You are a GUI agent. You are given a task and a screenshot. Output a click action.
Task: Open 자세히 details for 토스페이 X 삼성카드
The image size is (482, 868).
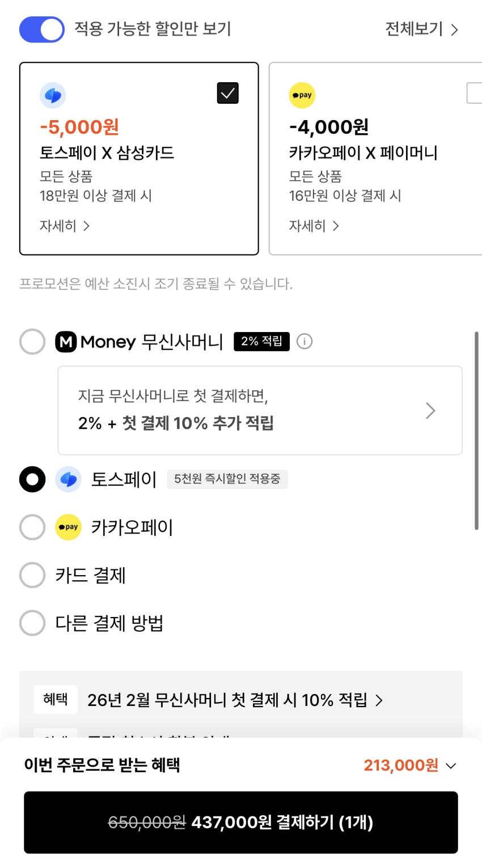click(65, 226)
